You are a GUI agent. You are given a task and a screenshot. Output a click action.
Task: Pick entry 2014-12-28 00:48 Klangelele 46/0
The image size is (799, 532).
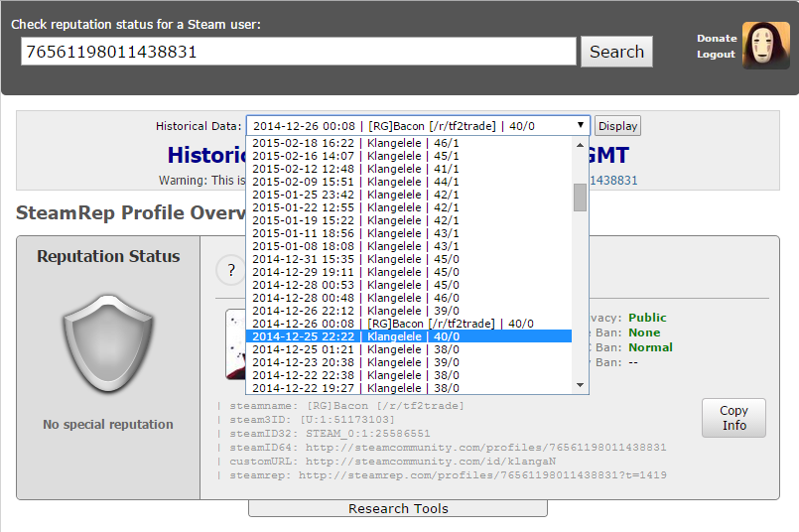(x=409, y=298)
